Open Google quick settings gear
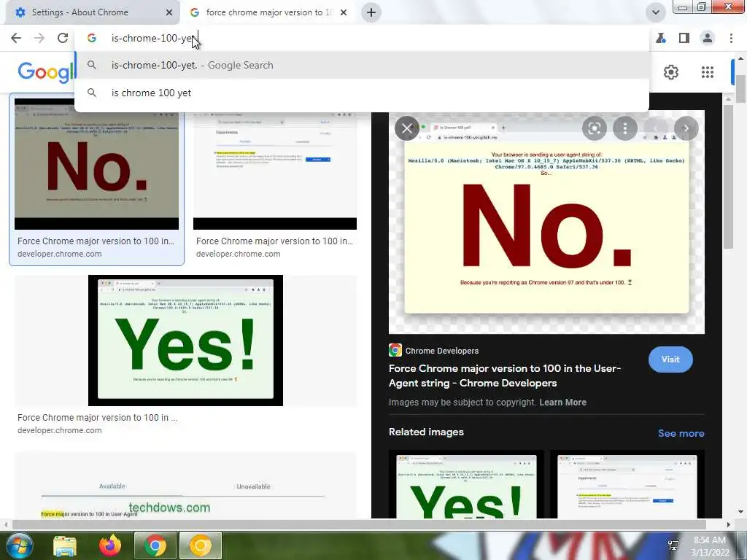 point(671,72)
